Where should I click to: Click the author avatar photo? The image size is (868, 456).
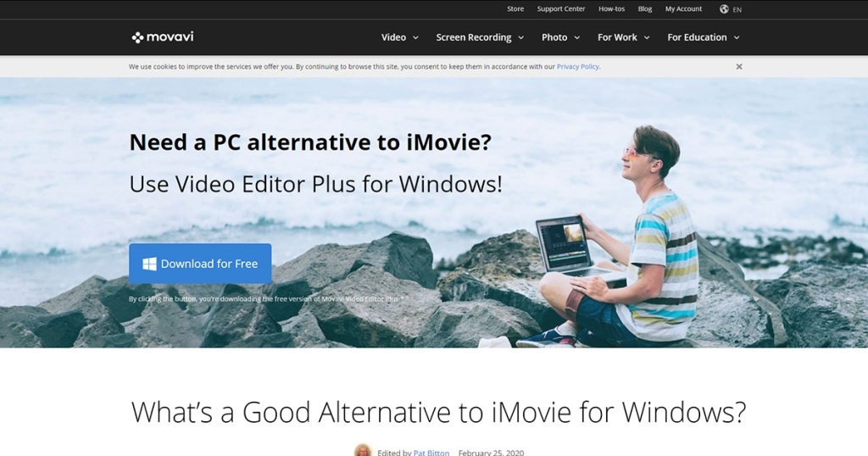click(363, 450)
